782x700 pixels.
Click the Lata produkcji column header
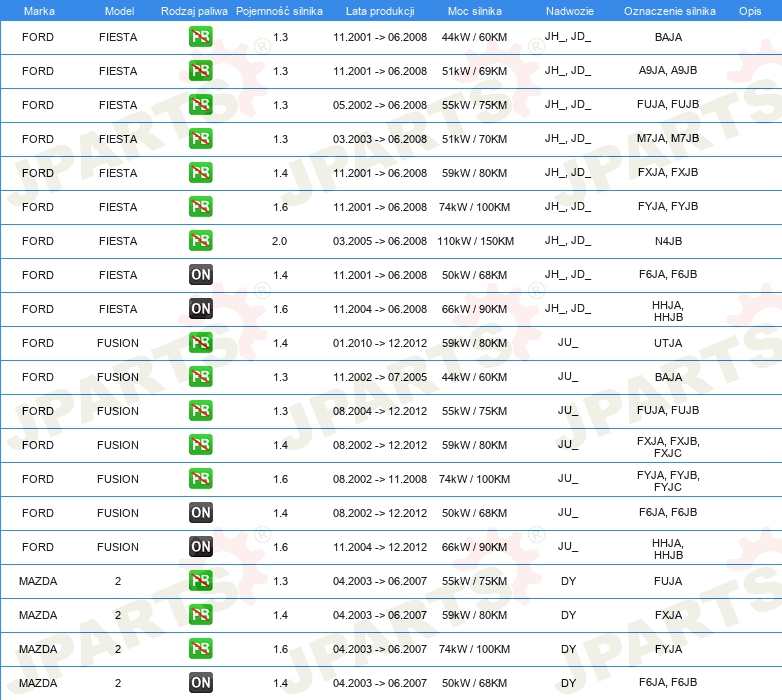[380, 11]
